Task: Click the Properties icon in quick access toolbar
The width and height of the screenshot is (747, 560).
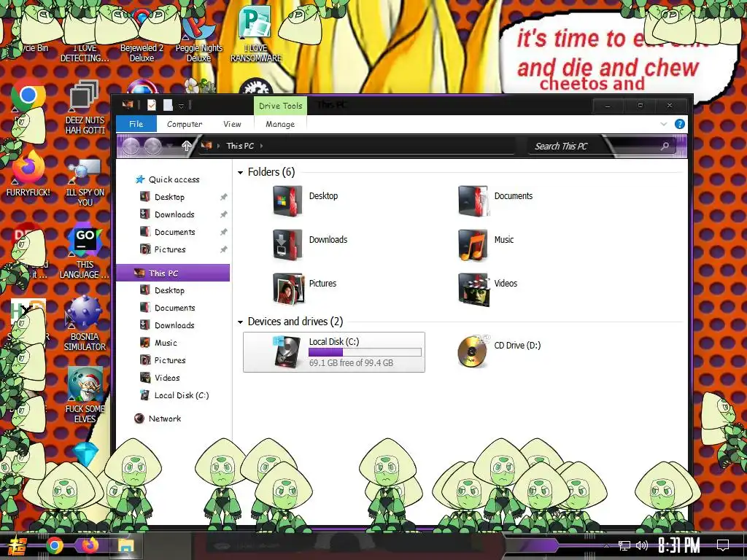Action: pos(152,105)
